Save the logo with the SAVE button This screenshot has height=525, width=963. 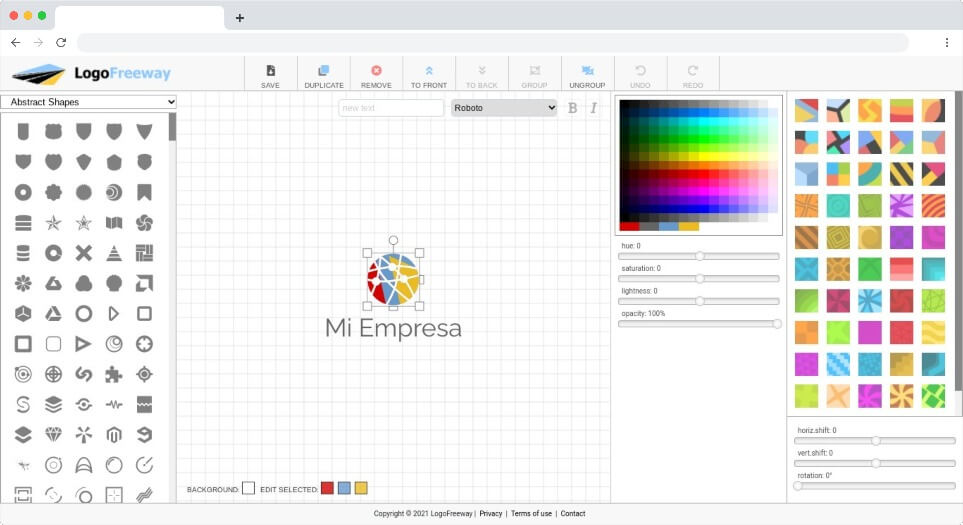coord(270,76)
